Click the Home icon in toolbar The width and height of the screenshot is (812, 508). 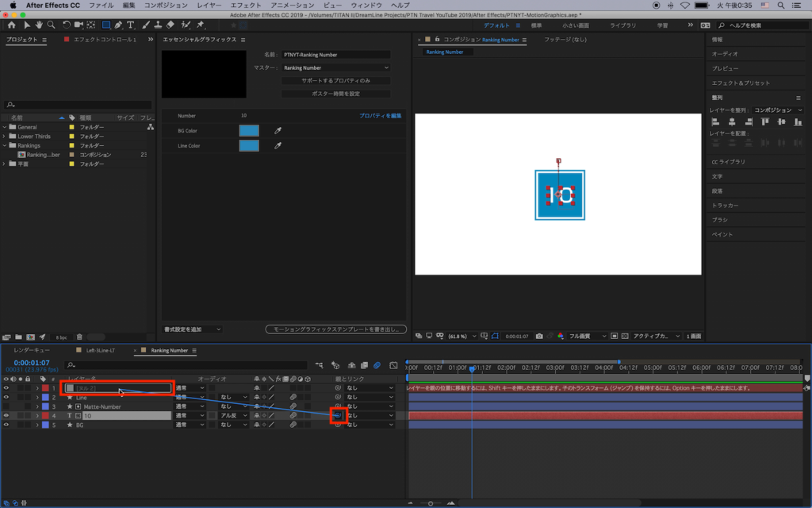(11, 25)
